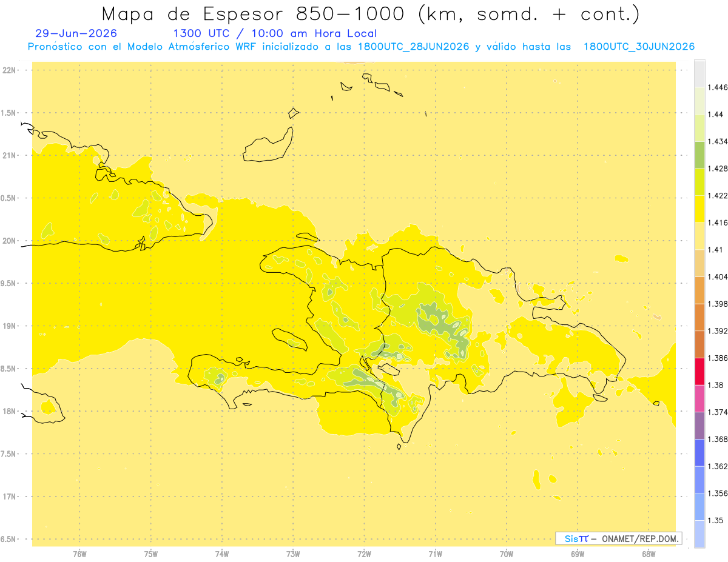Click the legend value 1.356
This screenshot has width=728, height=562.
pyautogui.click(x=717, y=493)
